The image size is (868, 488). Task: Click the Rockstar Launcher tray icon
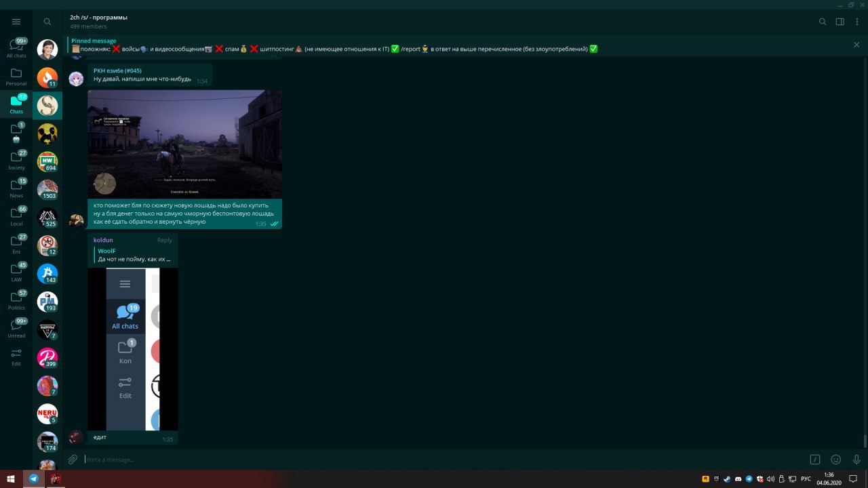(x=705, y=479)
